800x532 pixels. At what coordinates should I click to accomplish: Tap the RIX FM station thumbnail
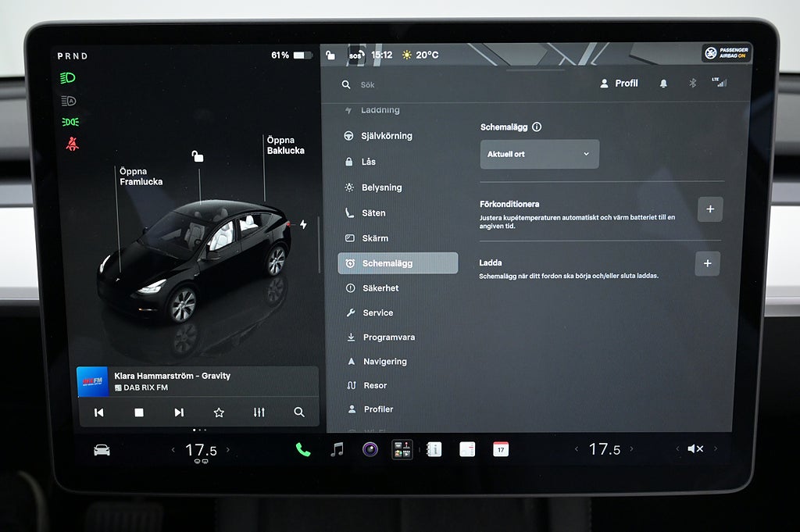coord(92,381)
